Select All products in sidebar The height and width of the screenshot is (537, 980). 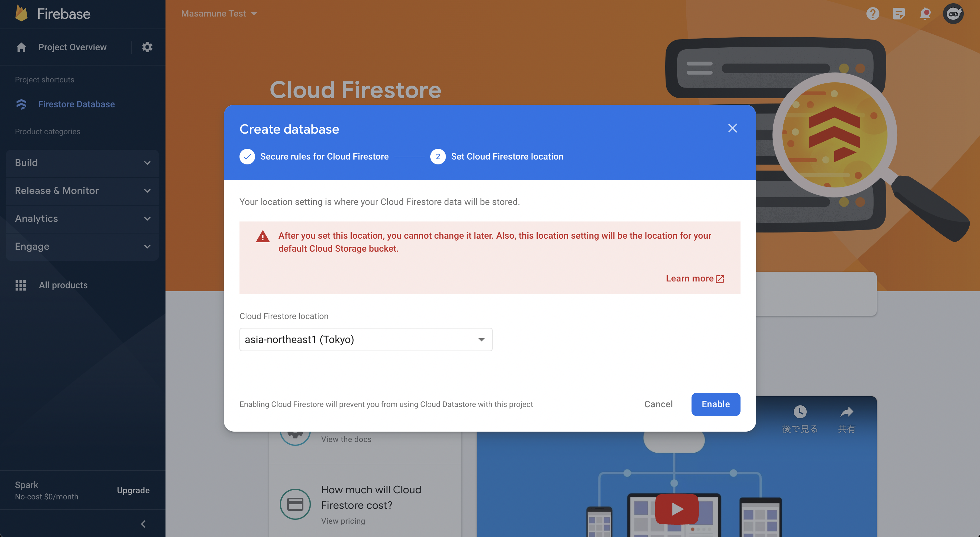pos(63,285)
